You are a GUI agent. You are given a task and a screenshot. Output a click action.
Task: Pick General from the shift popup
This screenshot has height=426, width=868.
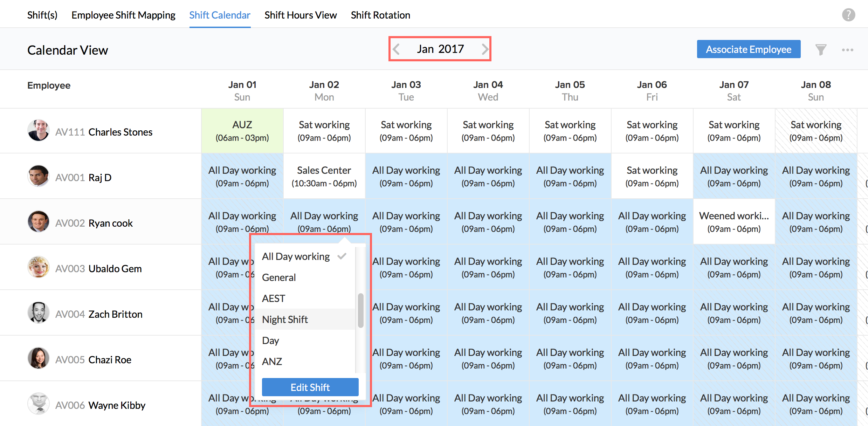pos(279,277)
